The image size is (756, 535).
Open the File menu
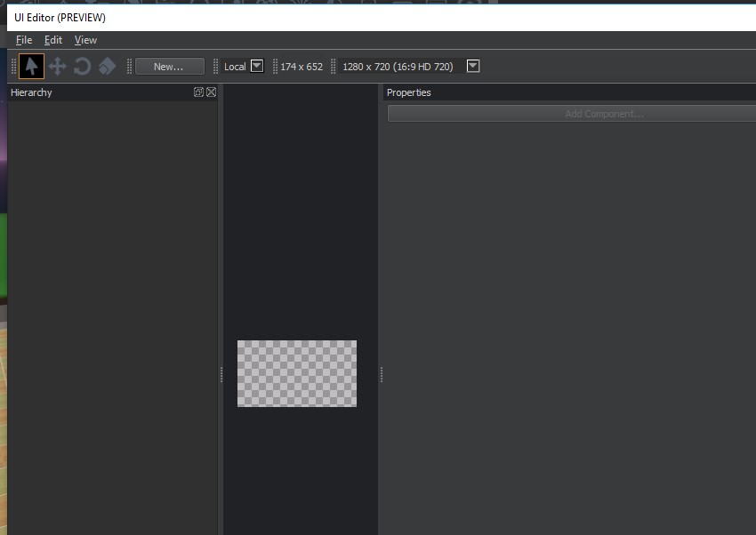tap(23, 40)
